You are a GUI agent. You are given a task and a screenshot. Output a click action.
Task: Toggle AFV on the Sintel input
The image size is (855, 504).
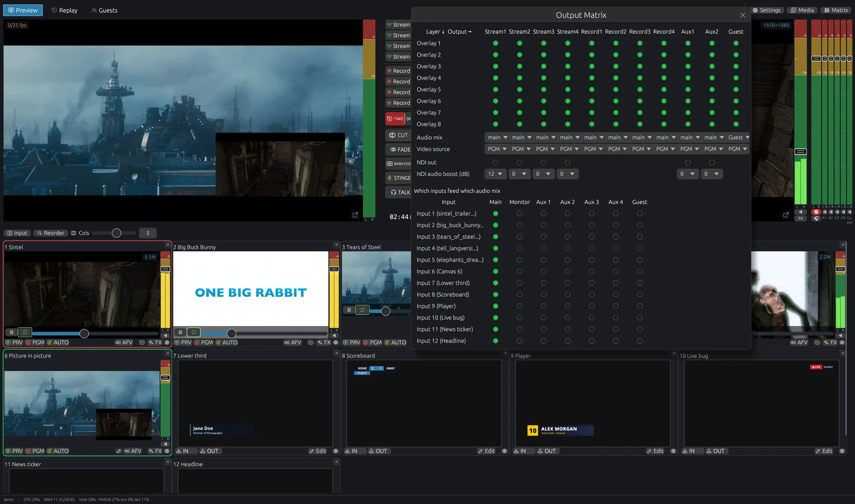(x=124, y=343)
